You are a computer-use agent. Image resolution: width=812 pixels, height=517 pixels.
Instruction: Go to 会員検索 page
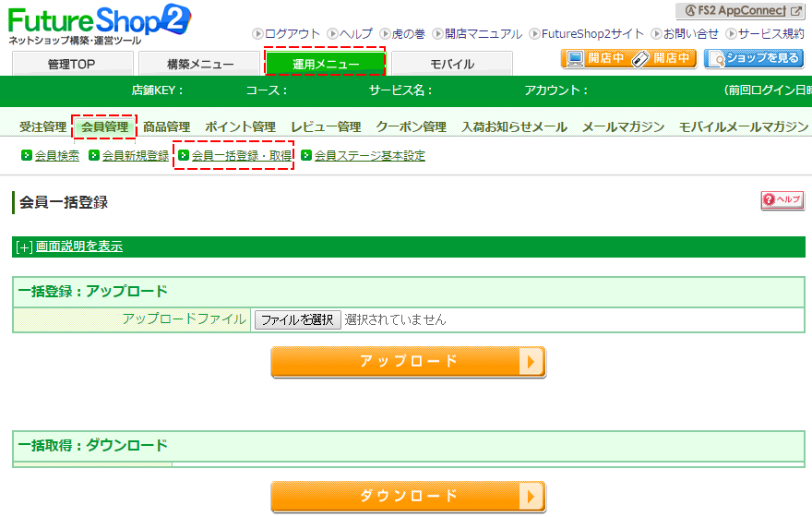tap(57, 155)
